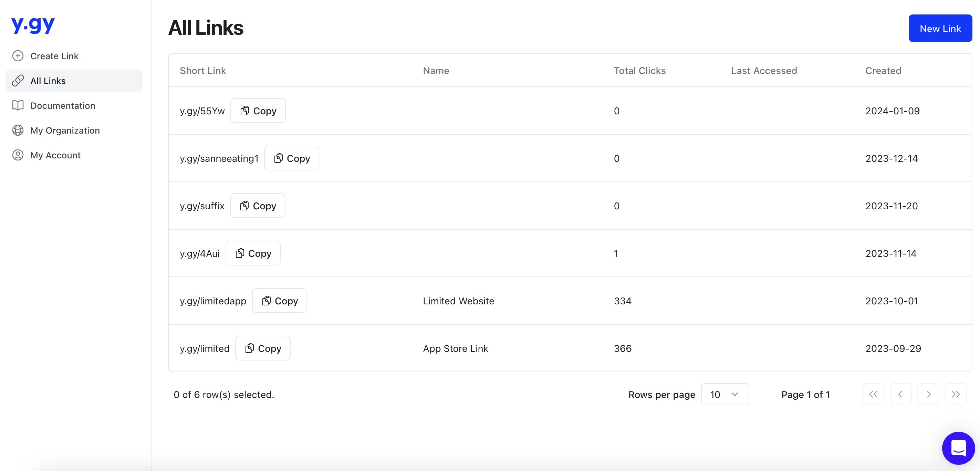This screenshot has width=980, height=471.
Task: Click the y.gy/limited link text
Action: pyautogui.click(x=205, y=348)
